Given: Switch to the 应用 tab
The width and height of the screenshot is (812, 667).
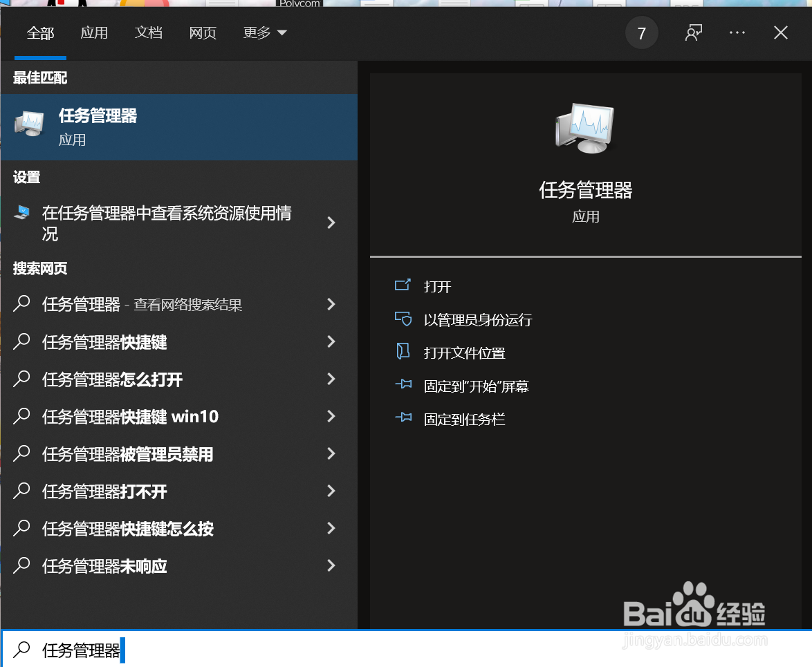Looking at the screenshot, I should coord(94,32).
